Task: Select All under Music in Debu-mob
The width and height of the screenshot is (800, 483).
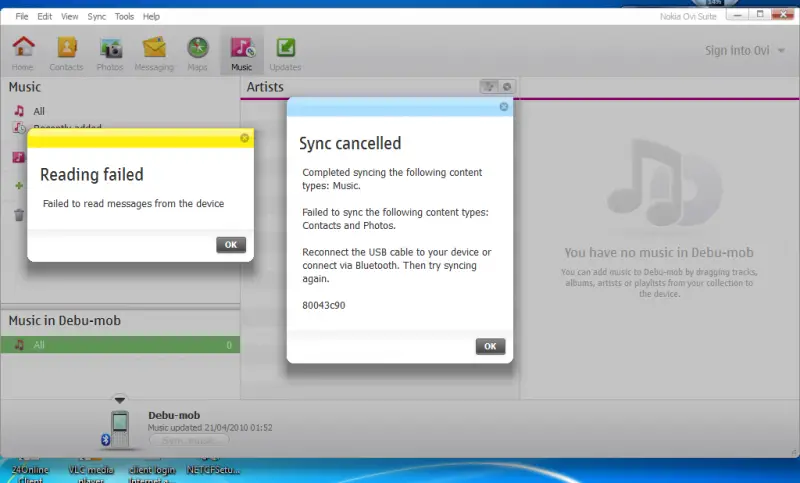Action: (x=39, y=345)
